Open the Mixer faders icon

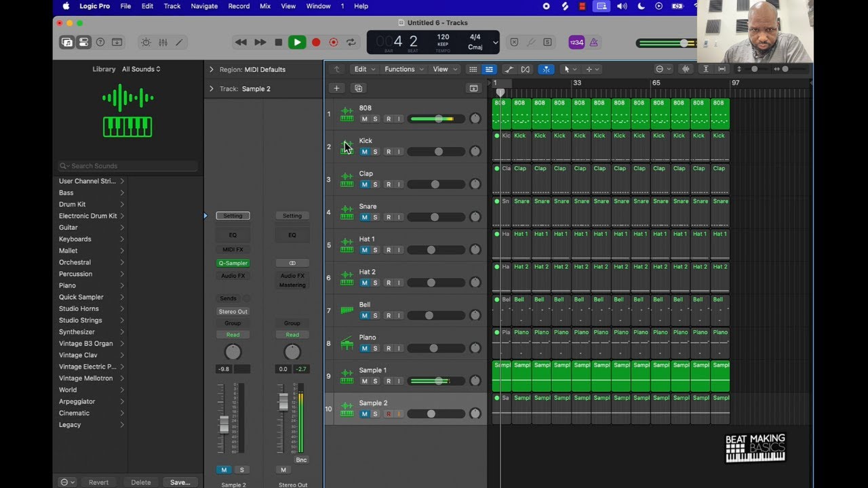(x=163, y=42)
